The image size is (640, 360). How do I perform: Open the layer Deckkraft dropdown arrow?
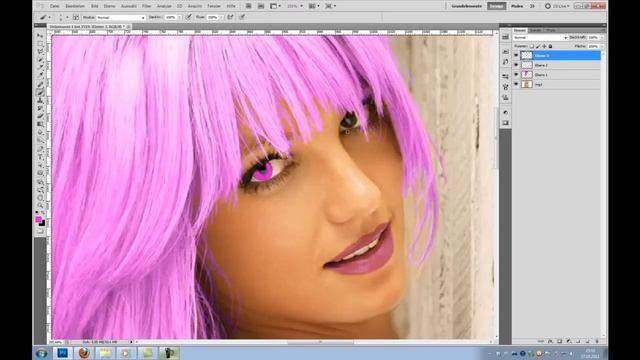(602, 38)
